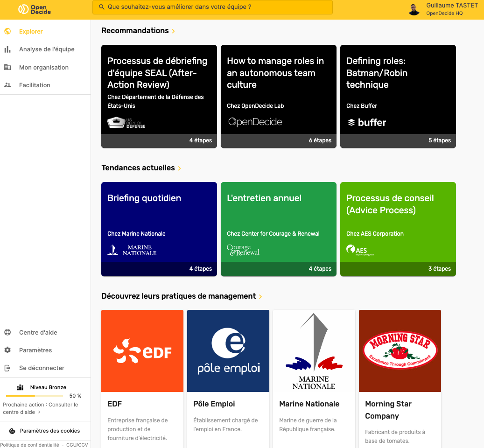Click the search magnifier icon
484x448 pixels.
click(101, 7)
